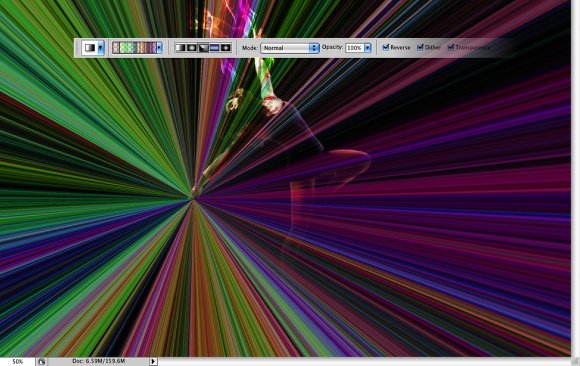Select the Radial Gradient style icon
The height and width of the screenshot is (366, 580).
coord(191,48)
